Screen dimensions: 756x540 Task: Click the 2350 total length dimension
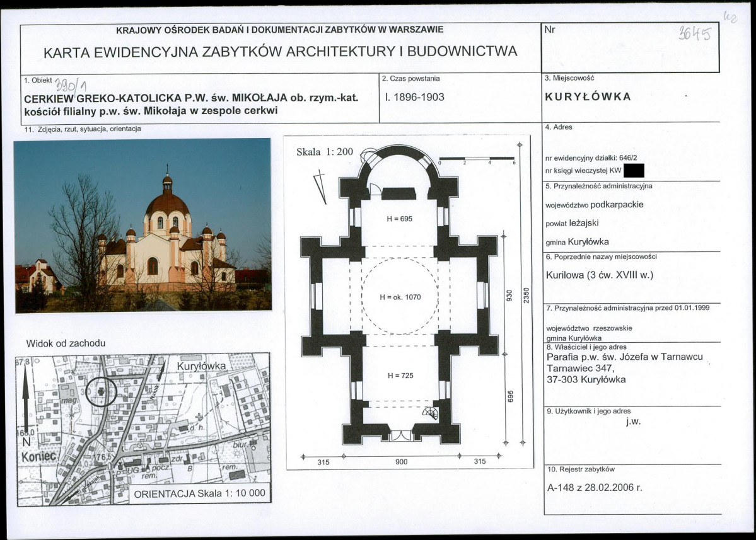click(x=526, y=296)
